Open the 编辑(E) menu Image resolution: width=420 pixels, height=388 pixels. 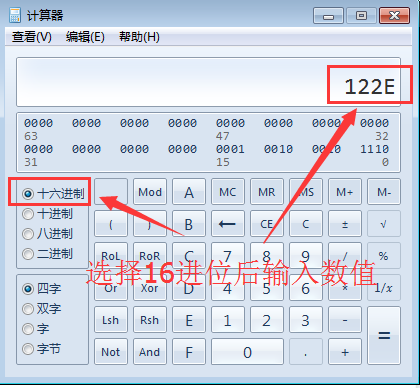(85, 37)
